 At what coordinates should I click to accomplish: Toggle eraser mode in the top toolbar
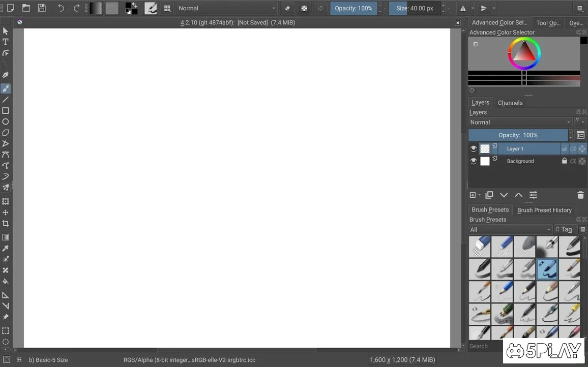pyautogui.click(x=287, y=8)
